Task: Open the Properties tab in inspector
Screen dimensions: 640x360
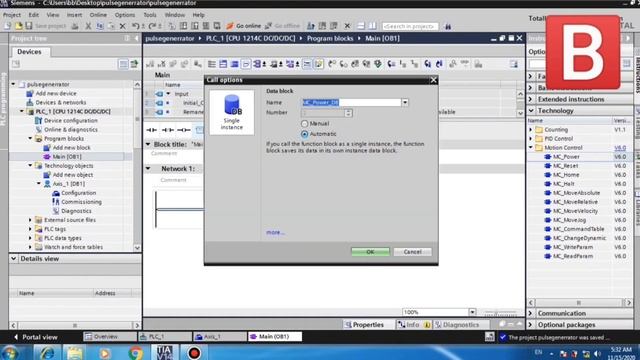Action: [x=364, y=325]
